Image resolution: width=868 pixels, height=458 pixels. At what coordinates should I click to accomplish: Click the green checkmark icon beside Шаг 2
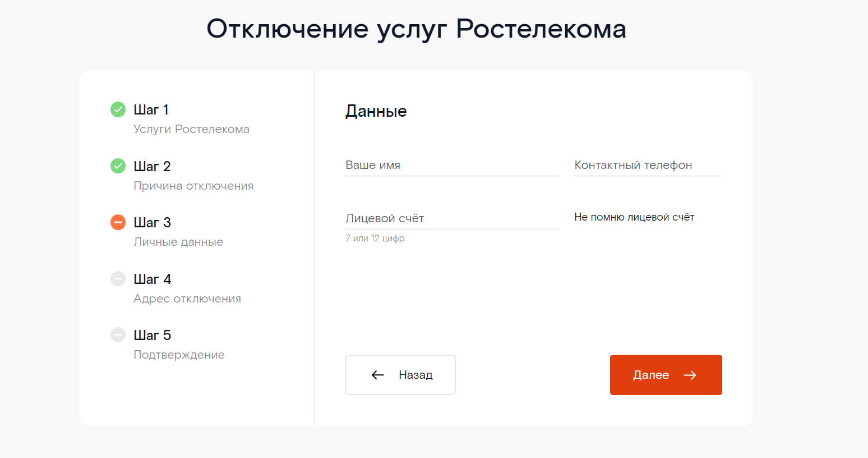(x=118, y=166)
